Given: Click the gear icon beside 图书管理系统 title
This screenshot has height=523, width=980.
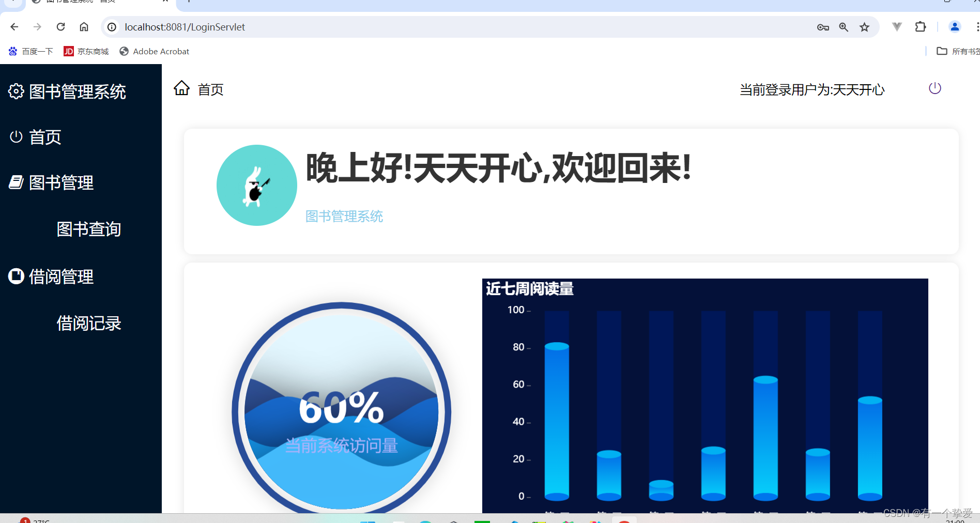Looking at the screenshot, I should point(16,91).
